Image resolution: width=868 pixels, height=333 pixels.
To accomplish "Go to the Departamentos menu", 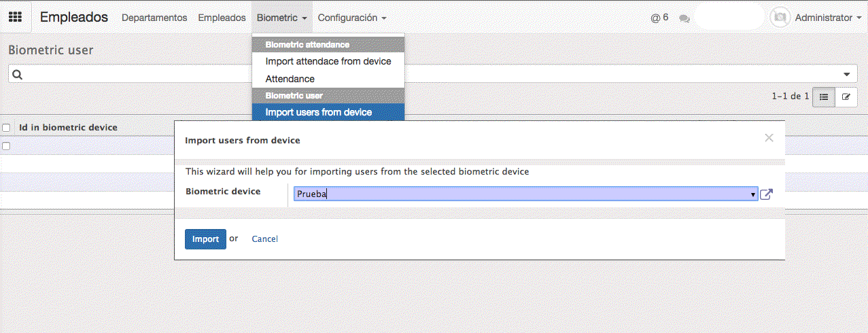I will point(154,18).
